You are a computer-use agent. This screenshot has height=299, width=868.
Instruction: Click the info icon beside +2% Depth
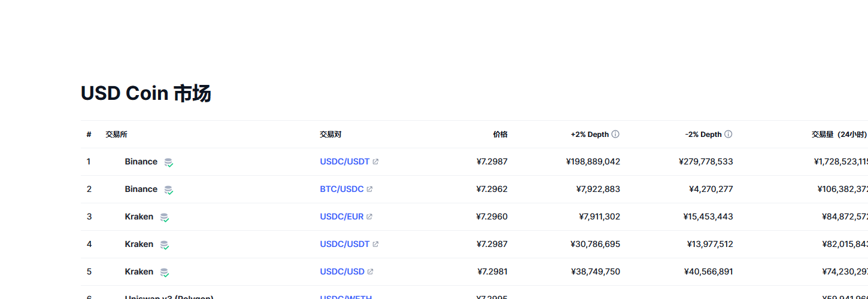tap(615, 135)
